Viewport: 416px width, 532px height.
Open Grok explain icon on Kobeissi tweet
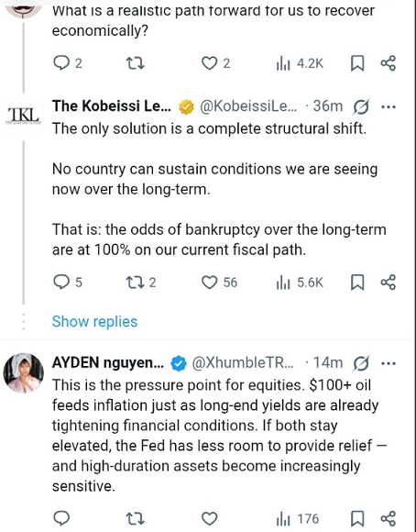(x=361, y=107)
